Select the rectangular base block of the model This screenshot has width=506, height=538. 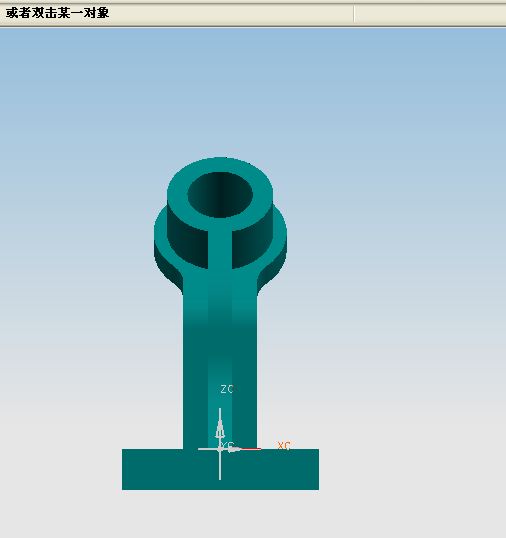[x=220, y=469]
